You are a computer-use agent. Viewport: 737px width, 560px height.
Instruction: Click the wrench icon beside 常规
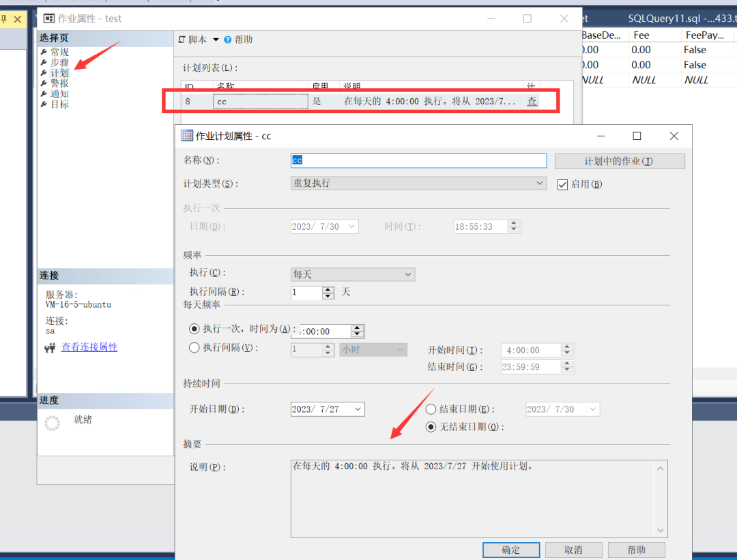click(44, 52)
